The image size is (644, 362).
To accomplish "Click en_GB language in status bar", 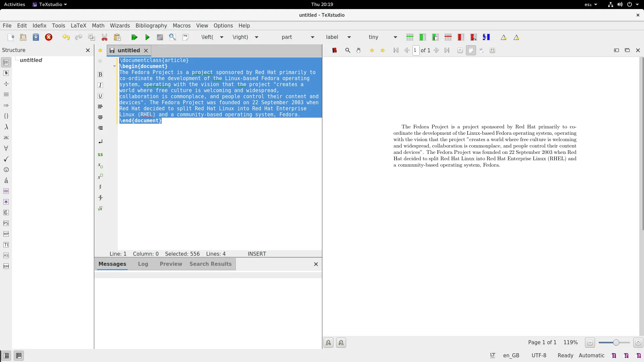I will click(x=511, y=355).
